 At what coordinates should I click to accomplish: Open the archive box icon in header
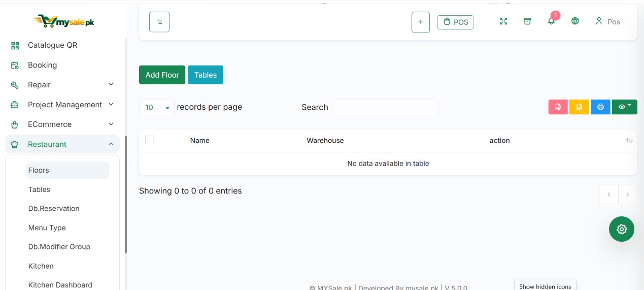pyautogui.click(x=527, y=21)
